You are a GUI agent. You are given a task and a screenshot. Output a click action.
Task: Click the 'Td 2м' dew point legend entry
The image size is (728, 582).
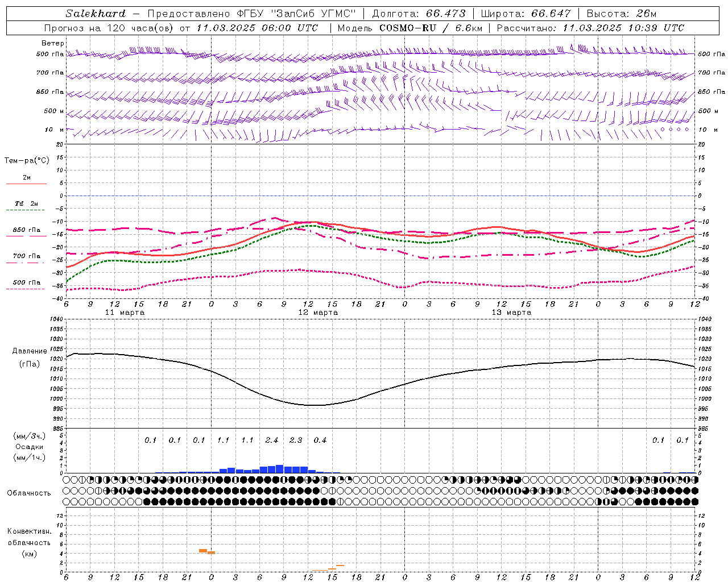pos(27,203)
